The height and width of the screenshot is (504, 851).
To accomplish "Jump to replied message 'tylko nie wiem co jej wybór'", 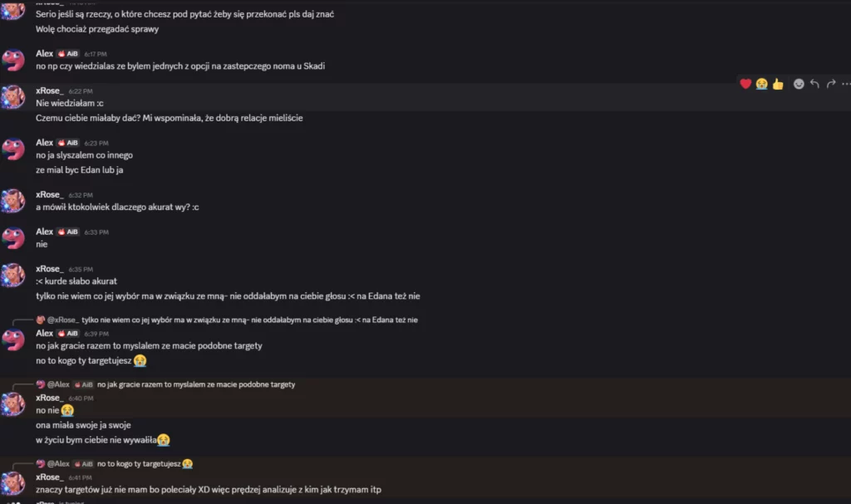I will 249,320.
